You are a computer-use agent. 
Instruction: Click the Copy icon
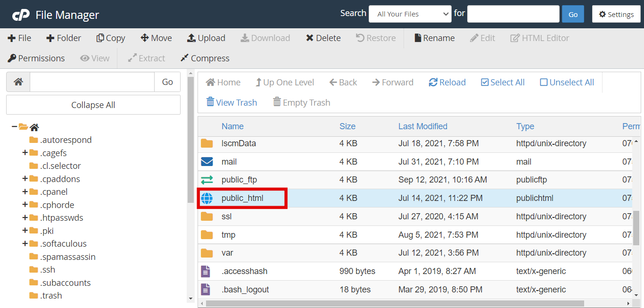[110, 38]
